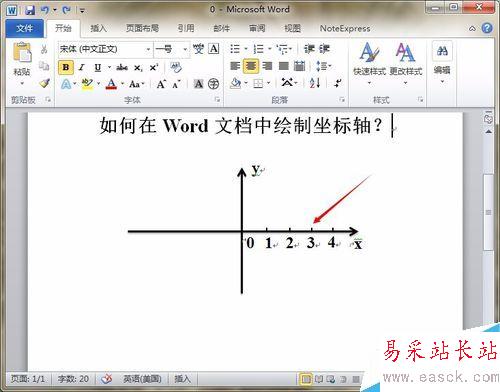The image size is (500, 392).
Task: Expand the underline style arrow
Action: click(109, 68)
